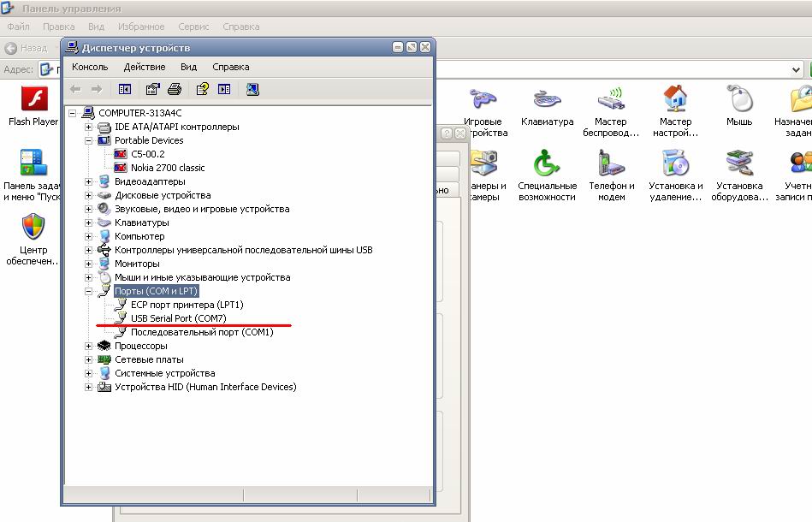The image size is (812, 522).
Task: Open Properties via the toolbar icon
Action: click(x=152, y=90)
